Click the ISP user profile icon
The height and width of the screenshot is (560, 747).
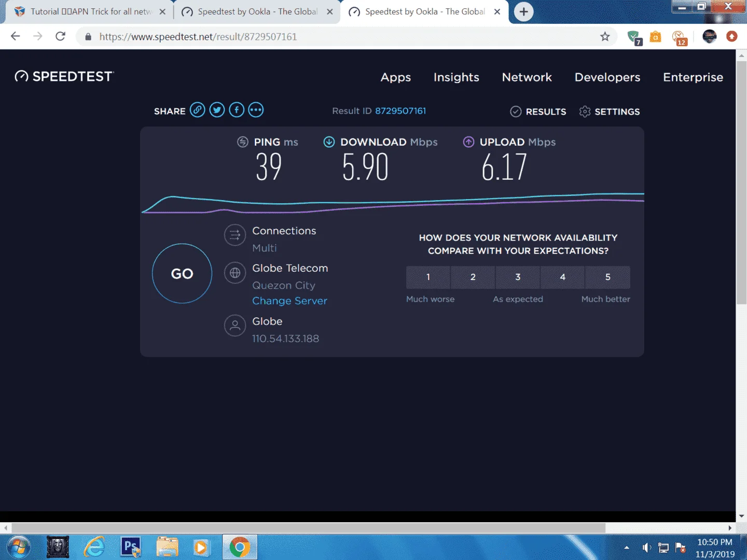click(x=235, y=326)
